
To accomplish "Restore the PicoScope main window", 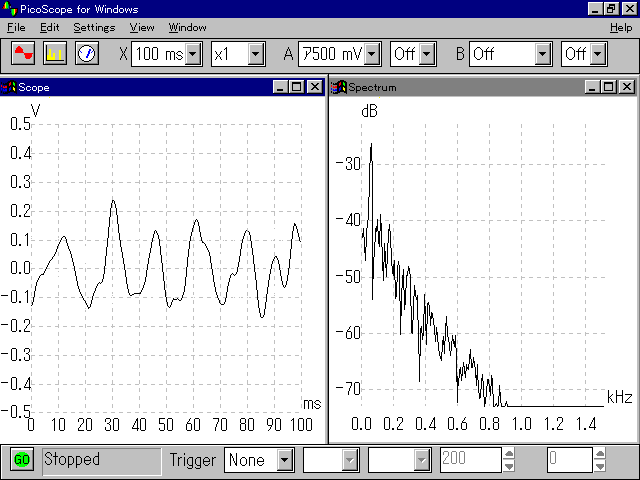I will point(611,9).
